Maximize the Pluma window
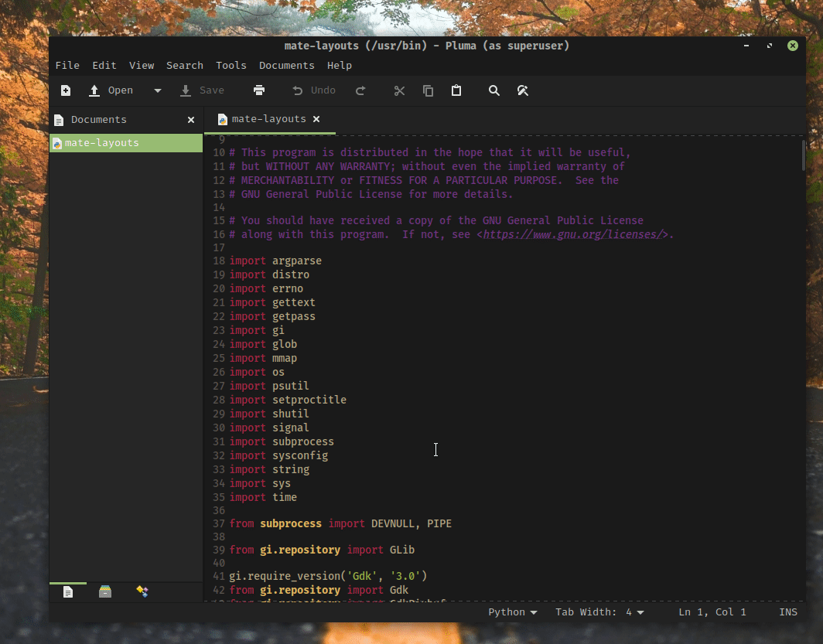Screen dimensions: 823x644 tap(770, 46)
